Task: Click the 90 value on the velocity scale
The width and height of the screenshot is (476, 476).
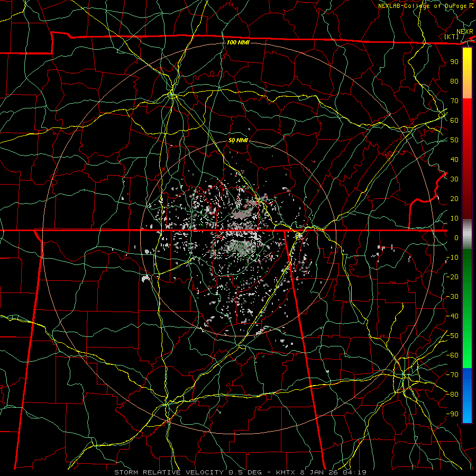Action: [x=454, y=62]
